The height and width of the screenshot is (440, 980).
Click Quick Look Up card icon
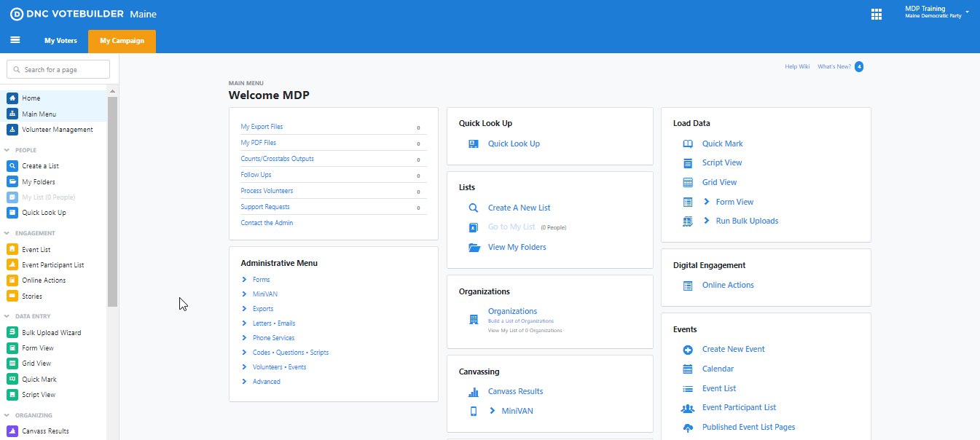pos(474,144)
